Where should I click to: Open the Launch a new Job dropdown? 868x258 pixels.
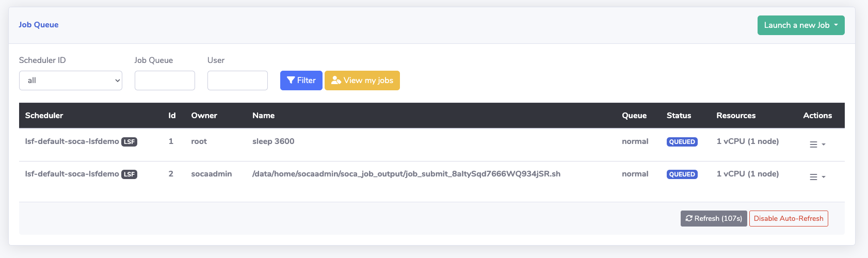click(800, 25)
